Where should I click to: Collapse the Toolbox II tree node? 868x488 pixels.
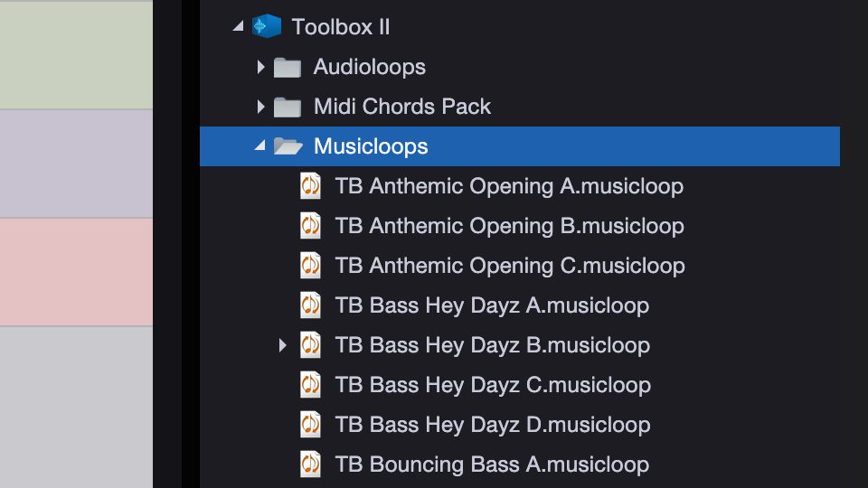pyautogui.click(x=238, y=26)
